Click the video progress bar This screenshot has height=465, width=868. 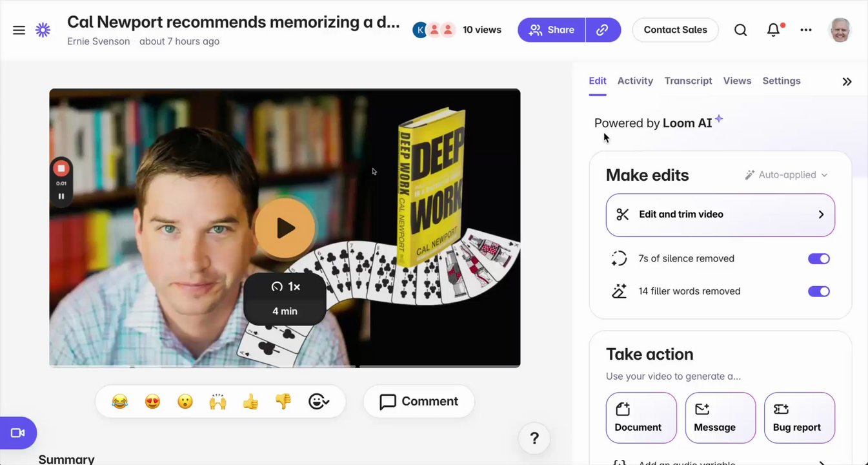(285, 366)
